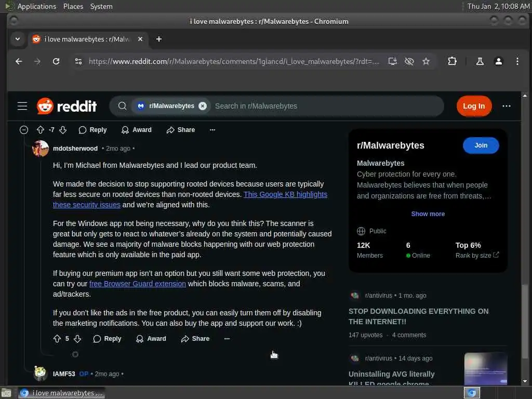Award the -7 scored comment
The width and height of the screenshot is (532, 399).
coord(137,130)
